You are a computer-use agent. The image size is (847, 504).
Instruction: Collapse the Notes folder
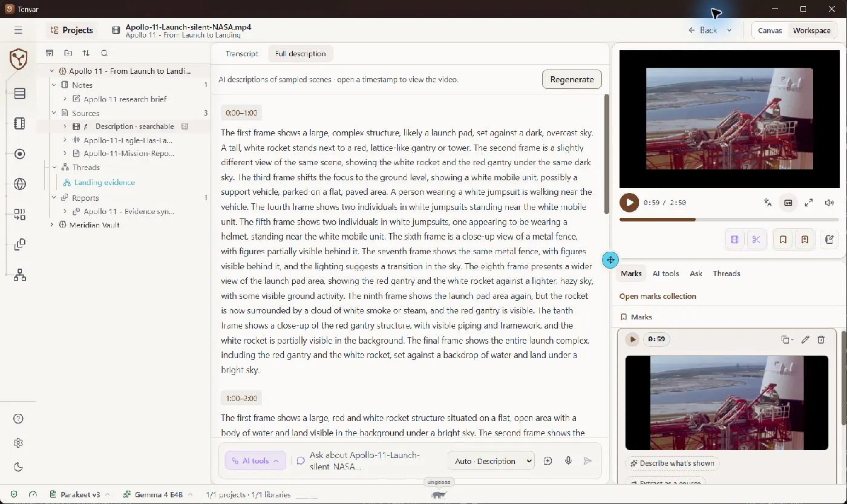53,85
